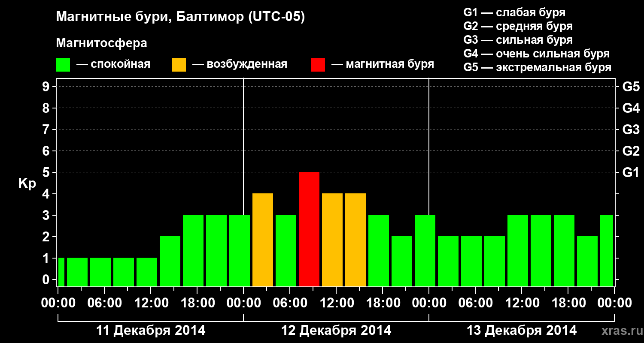The height and width of the screenshot is (343, 644).
Task: Click 'G2 — средняя буря' legend line
Action: [518, 26]
